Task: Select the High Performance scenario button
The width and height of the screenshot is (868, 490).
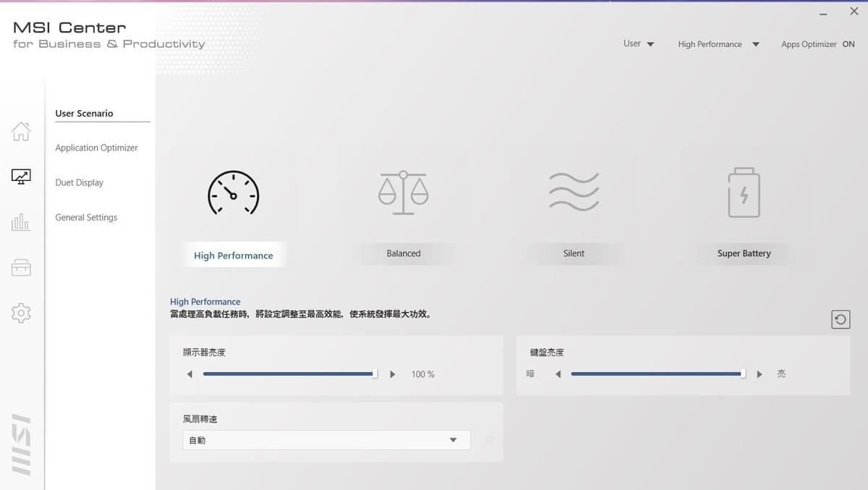Action: [234, 255]
